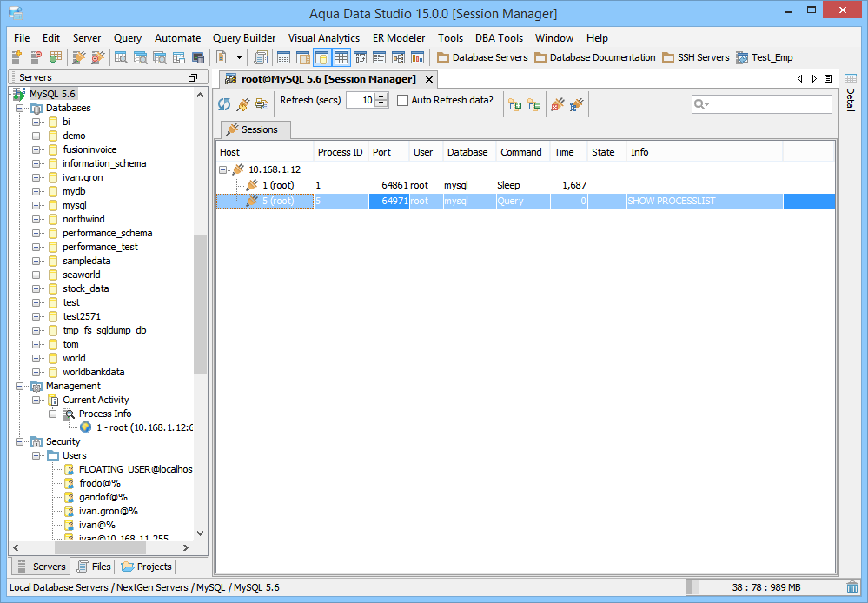Click the plug with arrow session toolbar icon
868x603 pixels.
tap(243, 104)
